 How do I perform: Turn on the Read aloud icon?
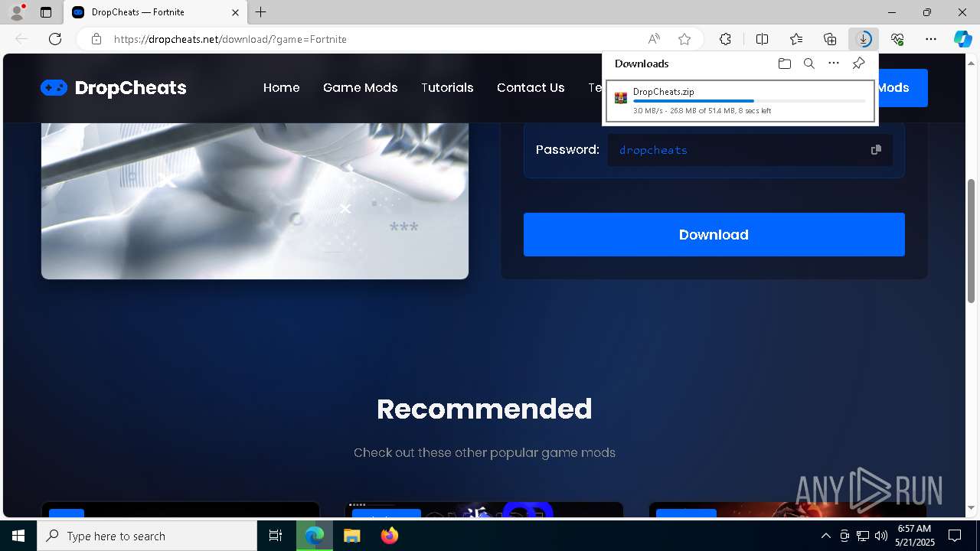tap(654, 39)
